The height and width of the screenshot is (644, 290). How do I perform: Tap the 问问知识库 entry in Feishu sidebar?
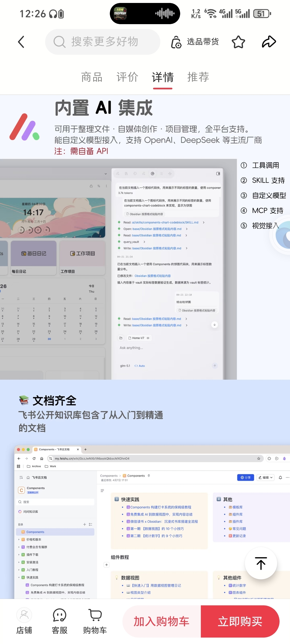28,512
